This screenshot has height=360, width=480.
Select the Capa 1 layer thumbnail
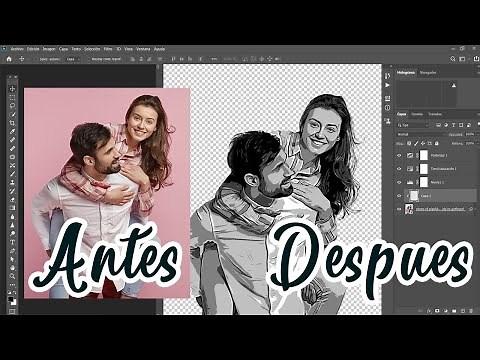(x=414, y=196)
